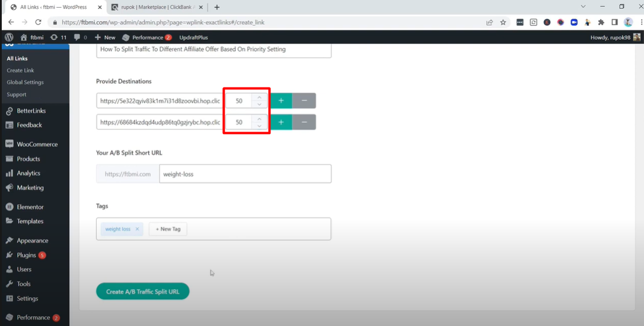
Task: Open the Elementor sidebar menu
Action: pyautogui.click(x=30, y=207)
